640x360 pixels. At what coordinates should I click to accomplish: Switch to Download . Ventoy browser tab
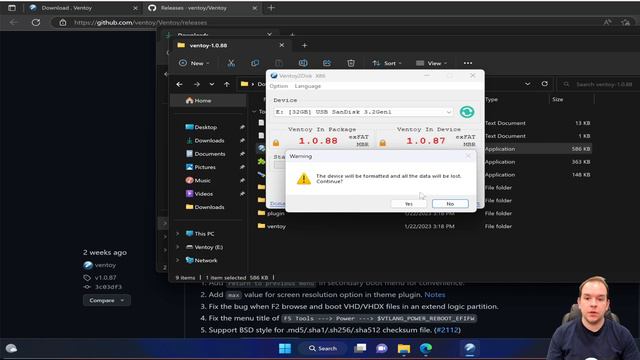coord(84,8)
